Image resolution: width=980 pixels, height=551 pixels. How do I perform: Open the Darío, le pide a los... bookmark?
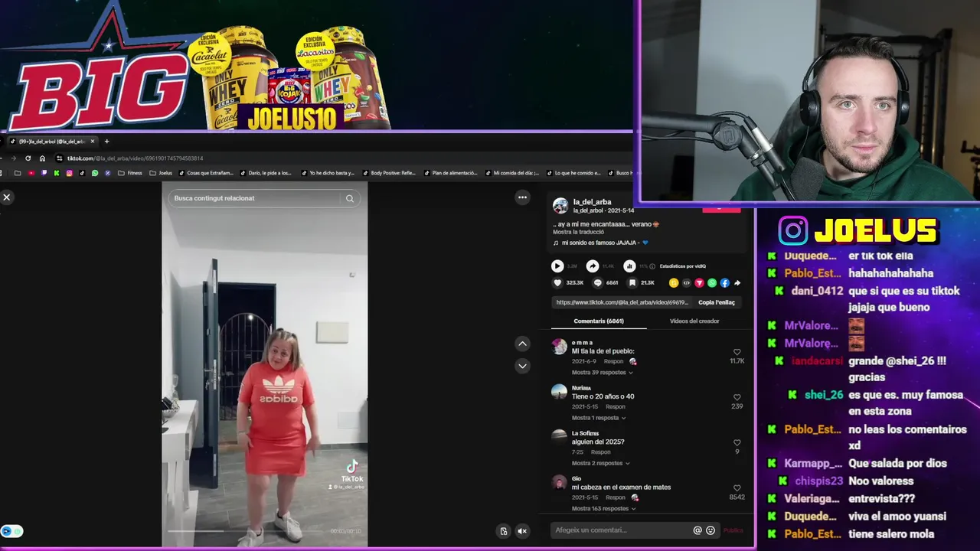(266, 173)
